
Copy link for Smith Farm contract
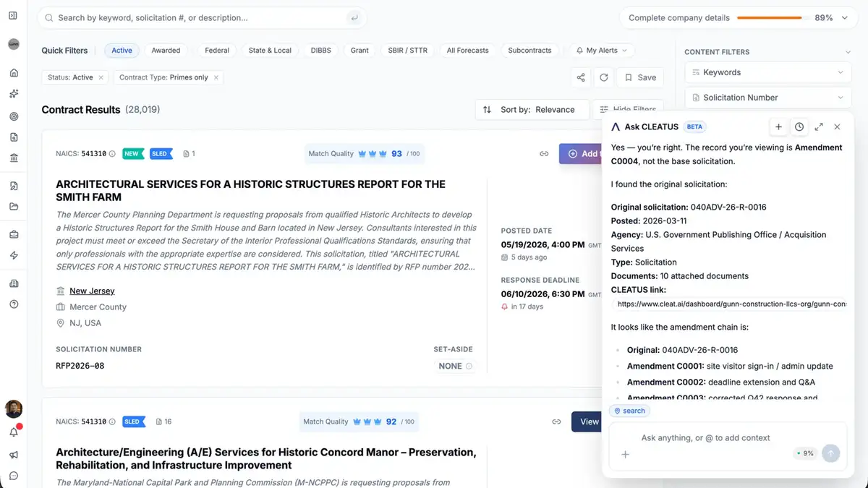point(544,153)
